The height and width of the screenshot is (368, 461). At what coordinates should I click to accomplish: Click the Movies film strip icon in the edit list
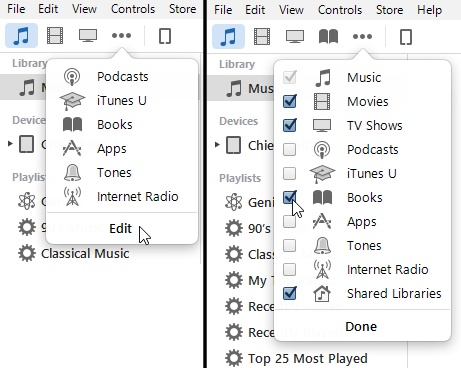click(x=322, y=102)
